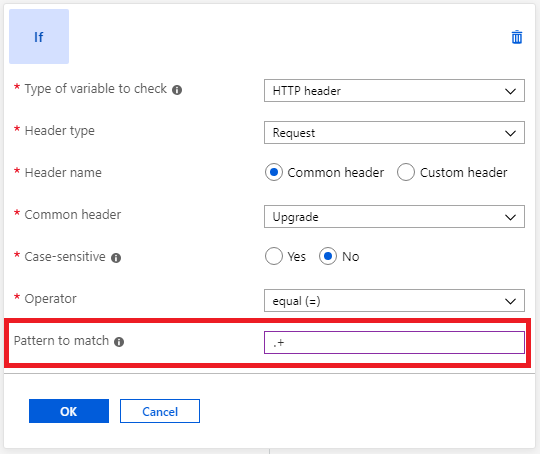
Task: Select the Common header radio button
Action: (x=274, y=172)
